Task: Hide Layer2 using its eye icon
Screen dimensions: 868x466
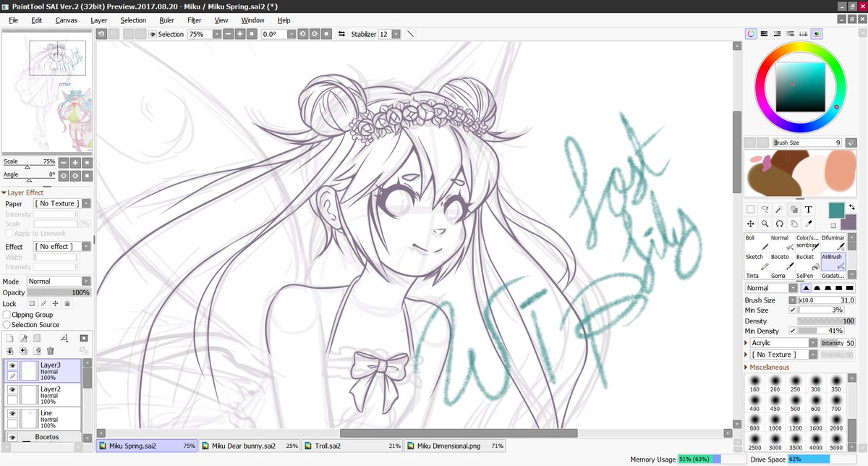Action: (12, 389)
